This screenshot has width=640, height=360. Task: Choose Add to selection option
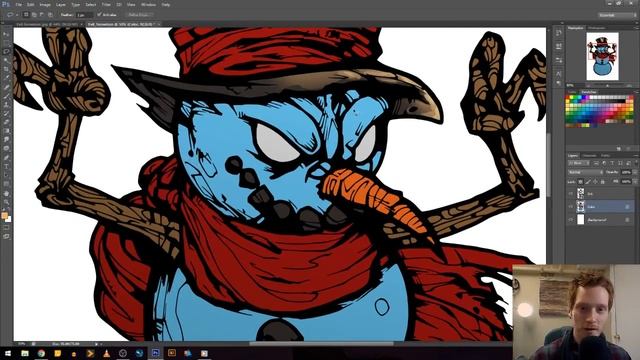[x=34, y=15]
